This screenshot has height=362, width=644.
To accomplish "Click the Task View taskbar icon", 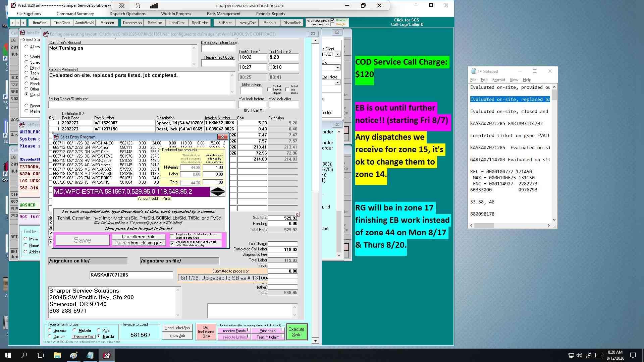I will coord(40,355).
